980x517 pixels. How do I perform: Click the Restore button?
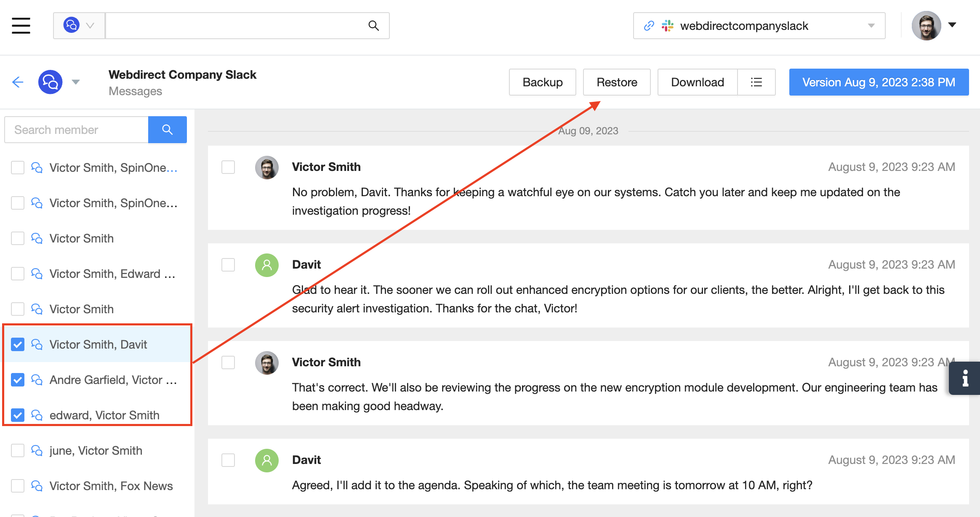coord(617,82)
